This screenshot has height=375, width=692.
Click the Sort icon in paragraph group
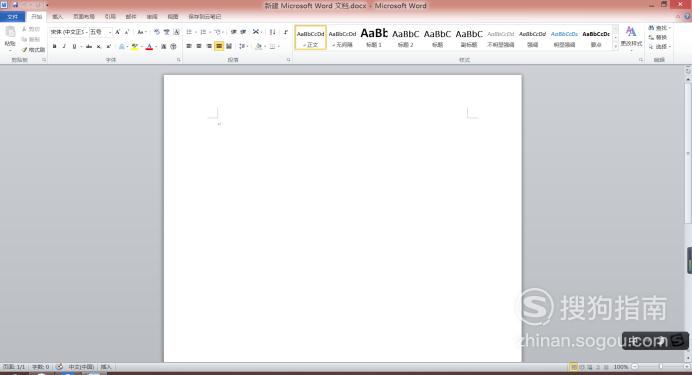pyautogui.click(x=272, y=32)
